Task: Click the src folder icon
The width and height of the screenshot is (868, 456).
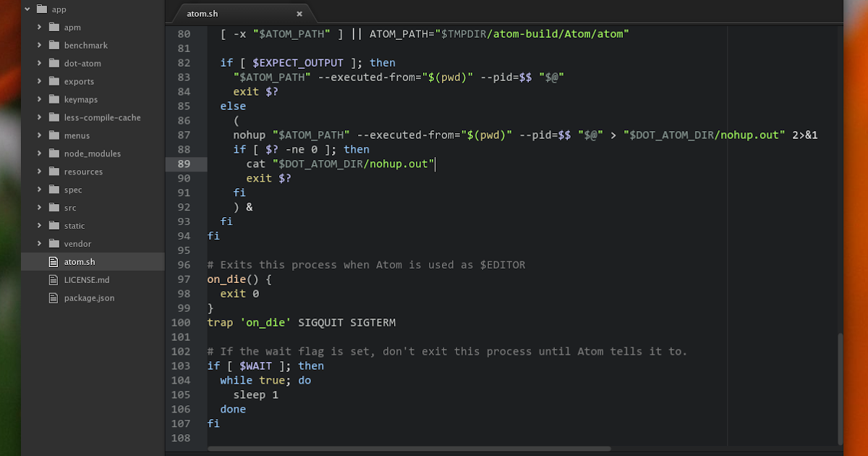Action: point(54,208)
